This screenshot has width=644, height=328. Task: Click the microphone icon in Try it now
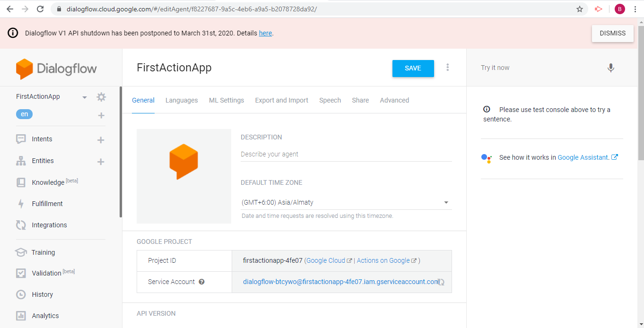pyautogui.click(x=610, y=68)
